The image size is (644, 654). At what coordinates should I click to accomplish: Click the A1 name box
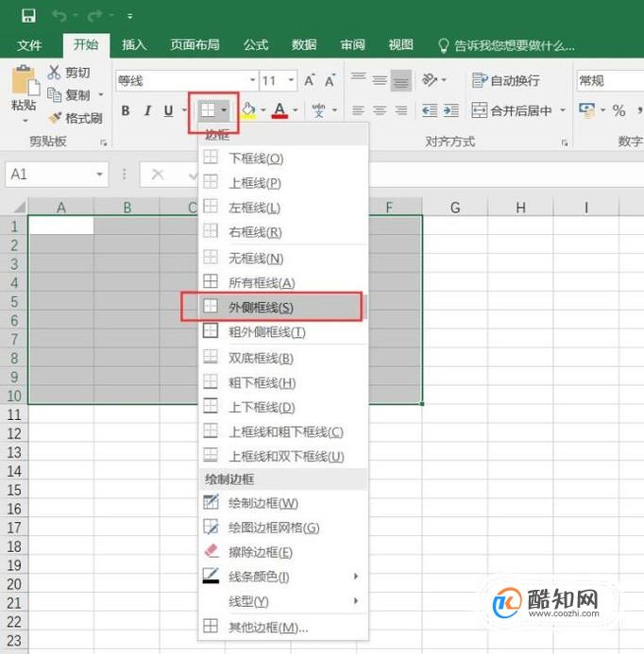(58, 174)
